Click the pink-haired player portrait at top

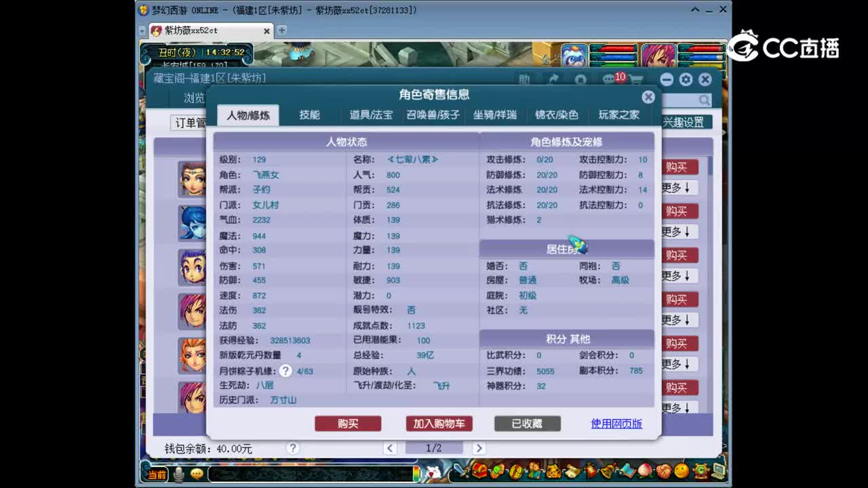click(x=658, y=56)
